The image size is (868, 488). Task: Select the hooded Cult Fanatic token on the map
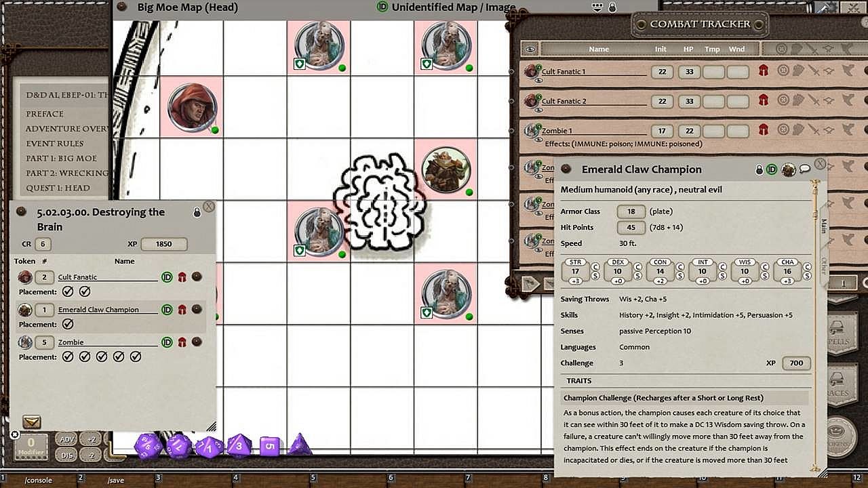pyautogui.click(x=193, y=107)
